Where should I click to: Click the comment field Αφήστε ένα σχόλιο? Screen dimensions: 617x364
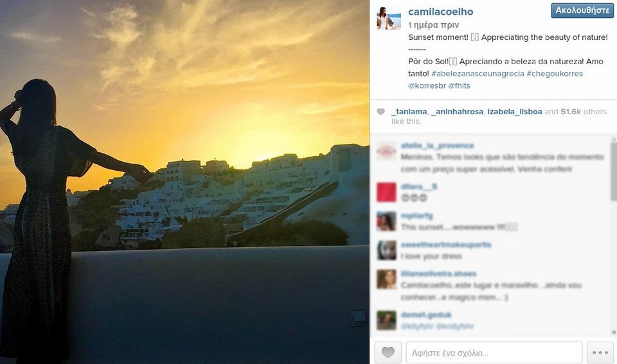[x=494, y=352]
